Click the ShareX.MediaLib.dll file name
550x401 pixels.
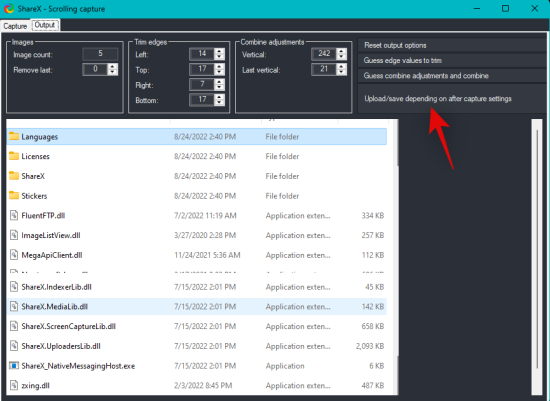pyautogui.click(x=54, y=307)
